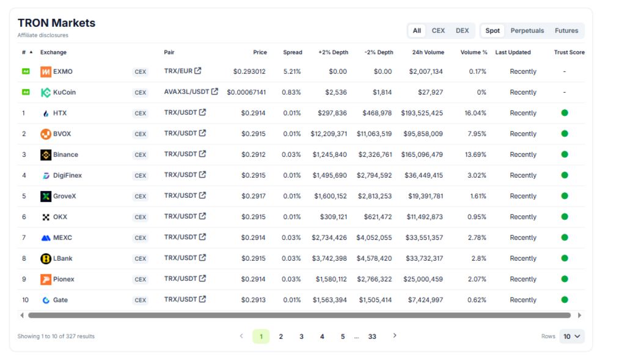
Task: Click the LBank exchange logo icon
Action: (46, 258)
